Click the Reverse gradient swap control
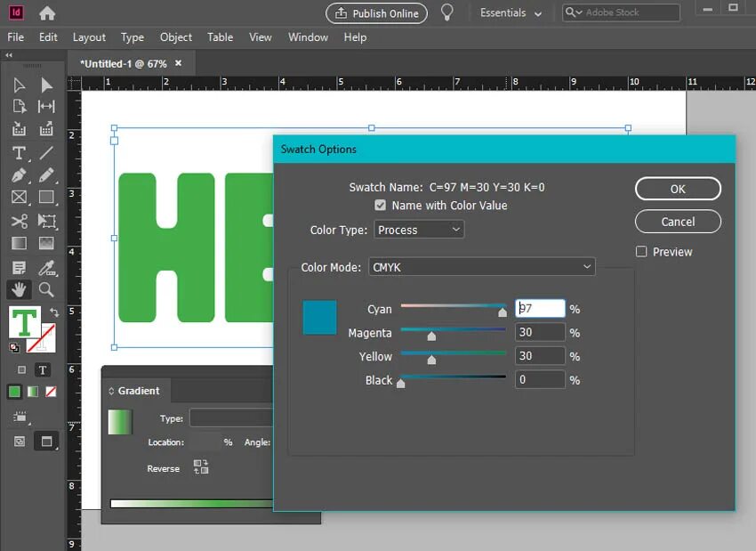Screen dimensions: 756x551 tap(200, 466)
